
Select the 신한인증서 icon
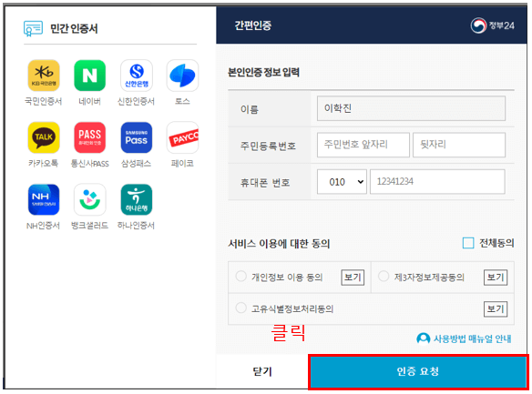[137, 76]
